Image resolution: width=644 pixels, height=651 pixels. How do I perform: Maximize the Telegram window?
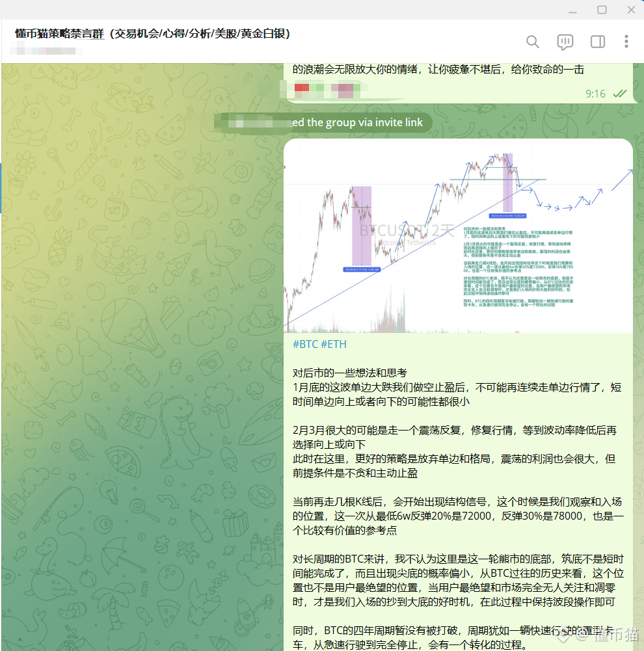tap(602, 10)
